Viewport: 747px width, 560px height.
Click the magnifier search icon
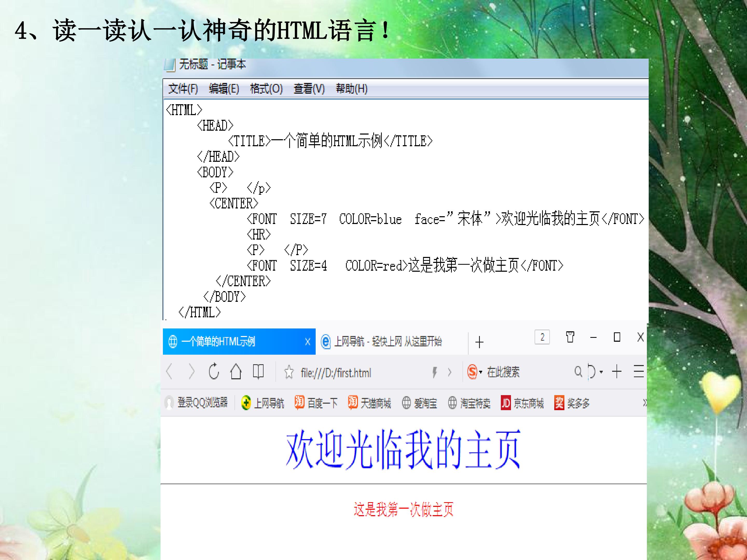pos(578,372)
